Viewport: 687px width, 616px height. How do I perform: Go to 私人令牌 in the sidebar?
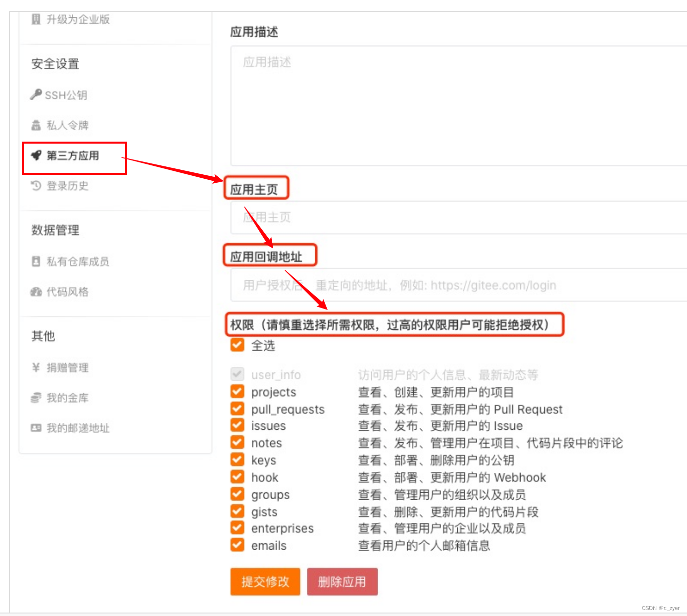67,125
